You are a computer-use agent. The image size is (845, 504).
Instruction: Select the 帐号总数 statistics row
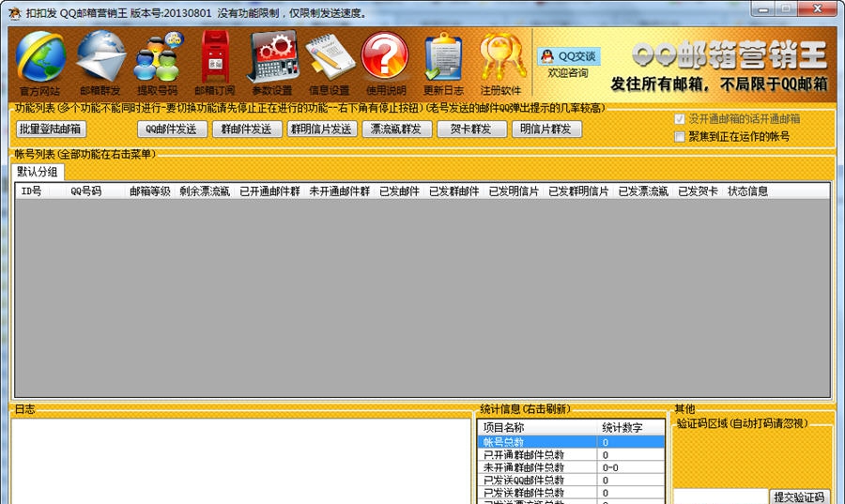pos(571,442)
